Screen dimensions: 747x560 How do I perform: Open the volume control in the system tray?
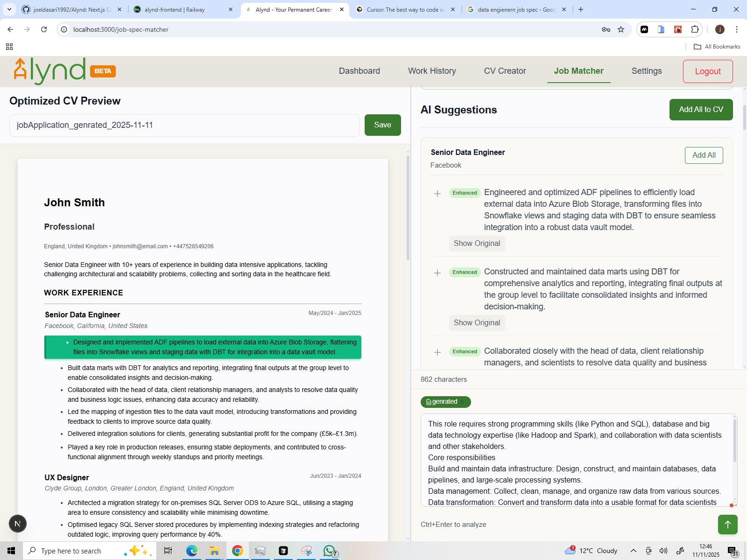(664, 550)
